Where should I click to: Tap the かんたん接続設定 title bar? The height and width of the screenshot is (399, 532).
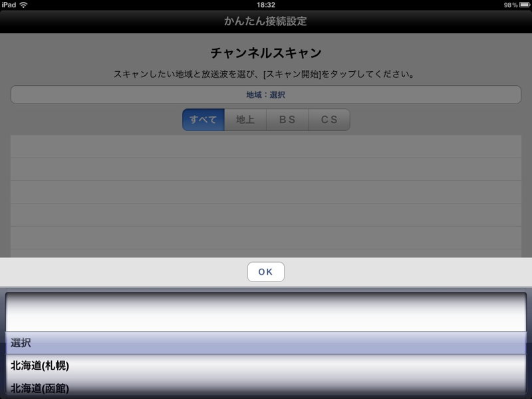[265, 21]
